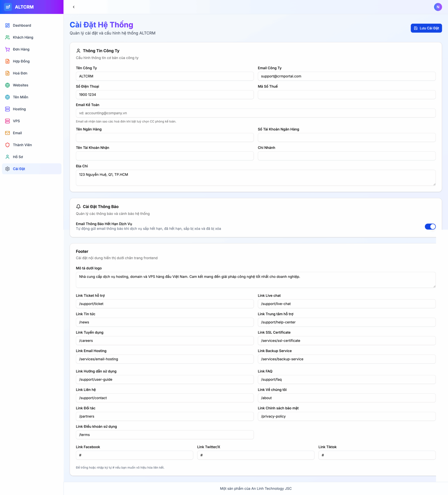Screen dimensions: 448x495
Task: Select the Hosting server icon
Action: click(7, 109)
